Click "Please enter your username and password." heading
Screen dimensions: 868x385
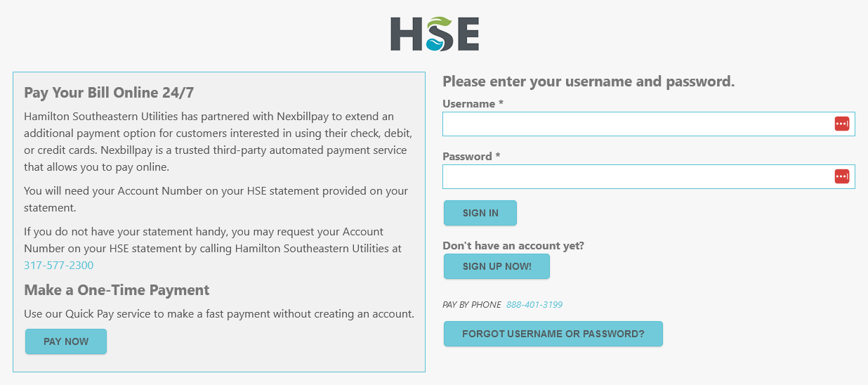(588, 81)
